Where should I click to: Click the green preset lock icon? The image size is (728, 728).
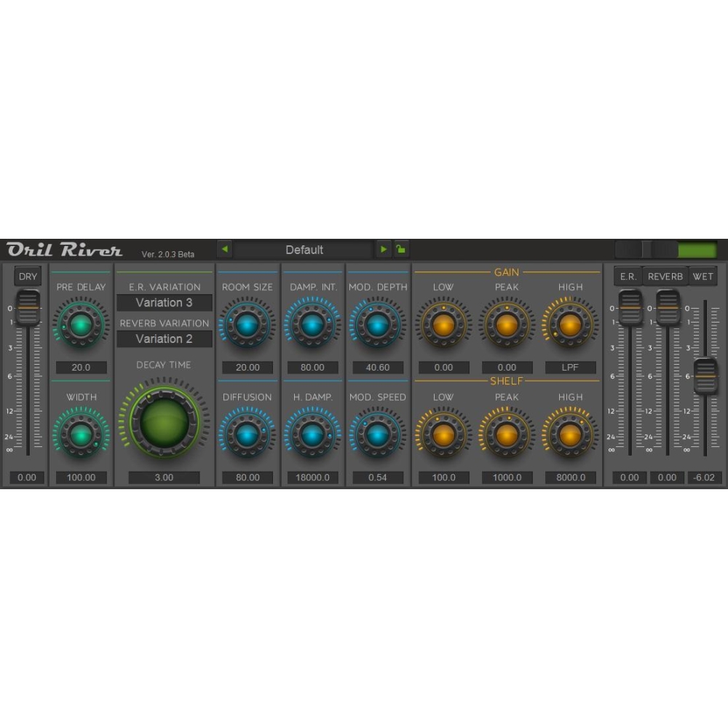(x=401, y=250)
